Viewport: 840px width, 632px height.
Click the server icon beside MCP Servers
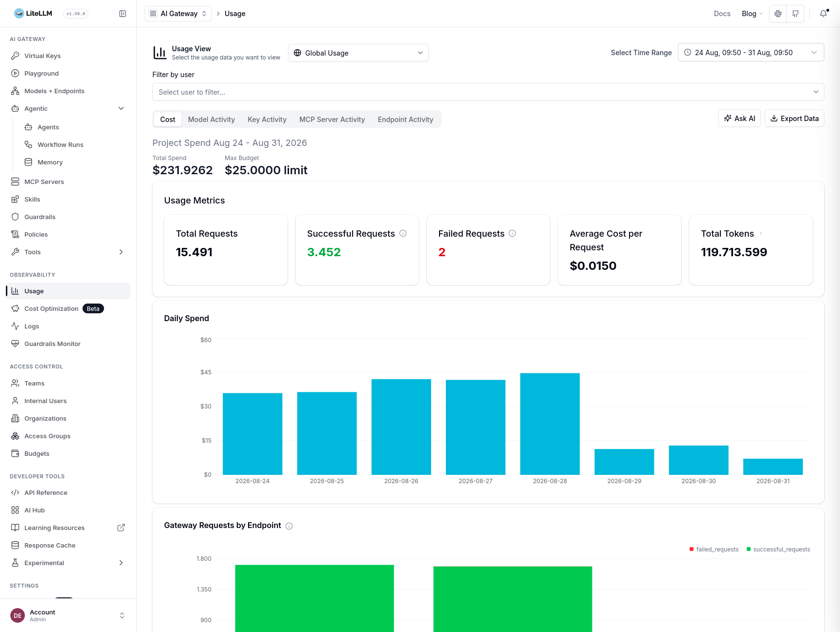tap(15, 182)
